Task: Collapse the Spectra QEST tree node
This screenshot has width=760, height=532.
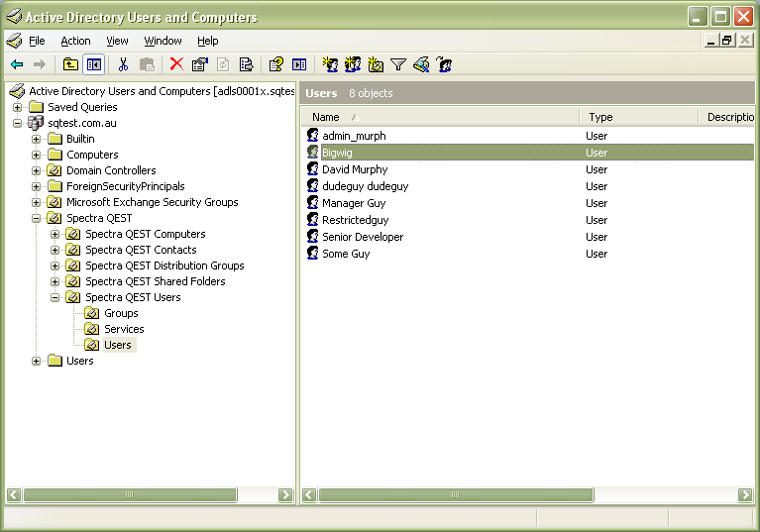Action: click(37, 218)
